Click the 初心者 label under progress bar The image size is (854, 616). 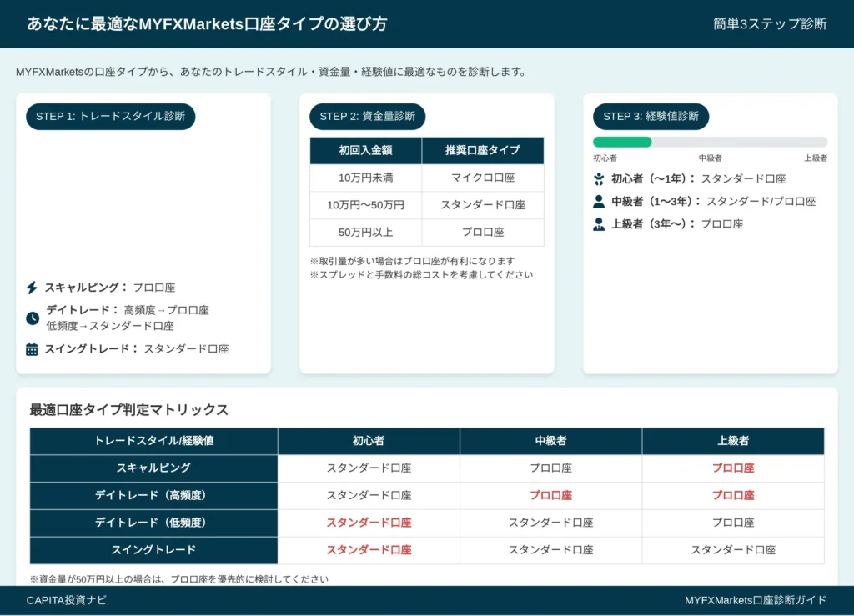pyautogui.click(x=605, y=158)
